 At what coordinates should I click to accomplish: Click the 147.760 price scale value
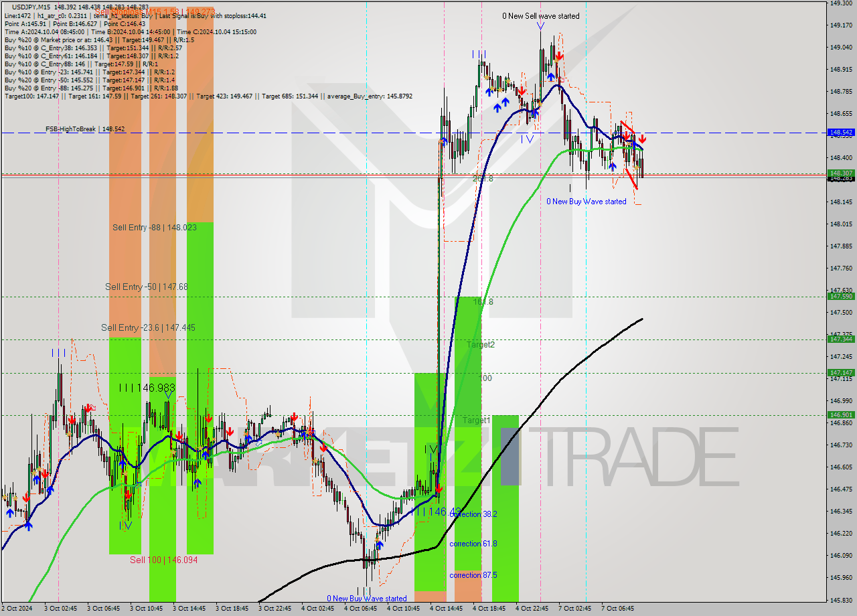point(841,268)
